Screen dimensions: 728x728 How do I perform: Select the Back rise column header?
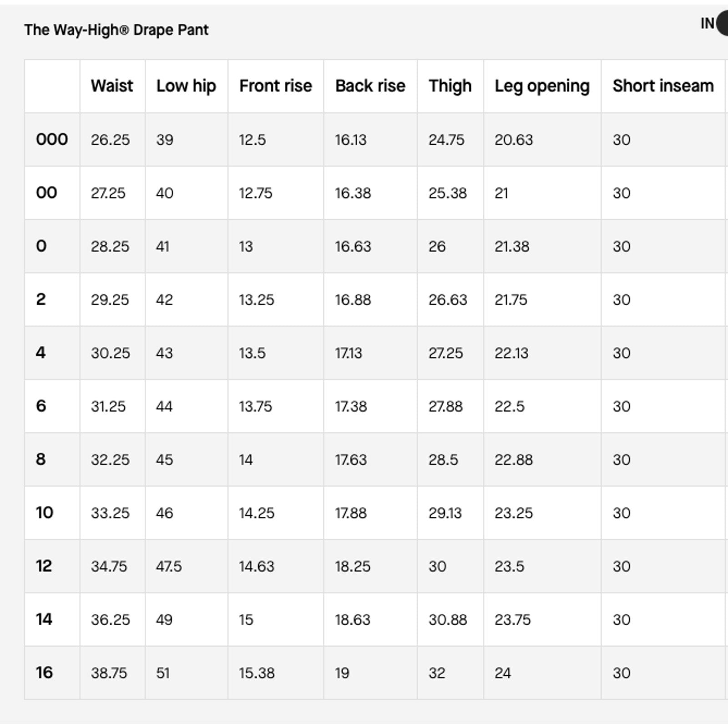click(x=370, y=86)
